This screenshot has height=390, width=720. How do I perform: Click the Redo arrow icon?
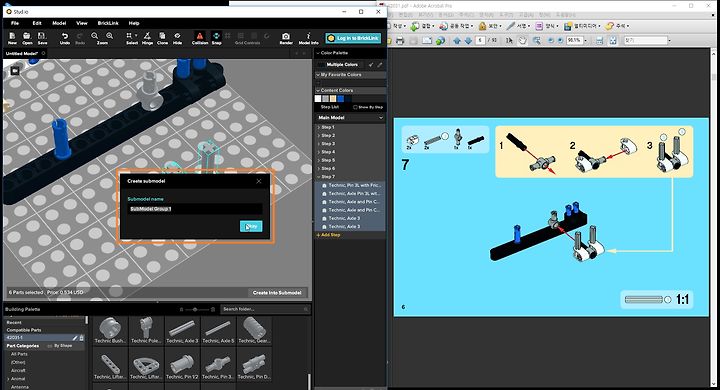pos(80,36)
